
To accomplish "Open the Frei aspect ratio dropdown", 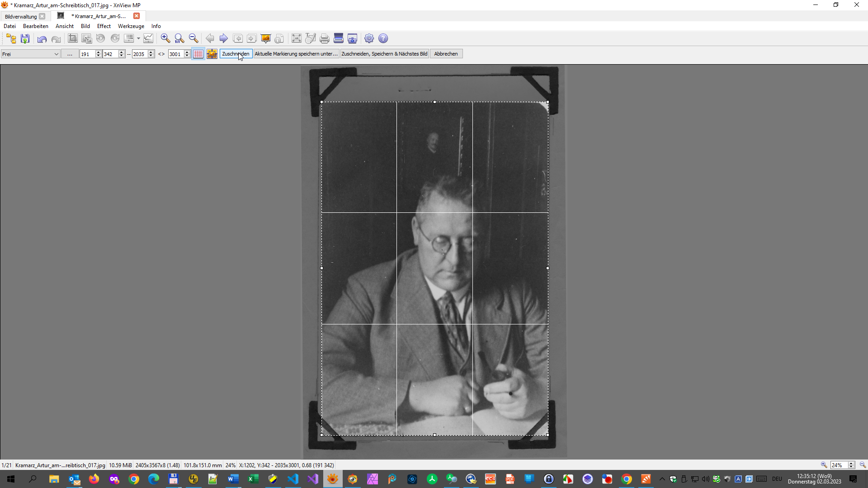I will [x=30, y=54].
